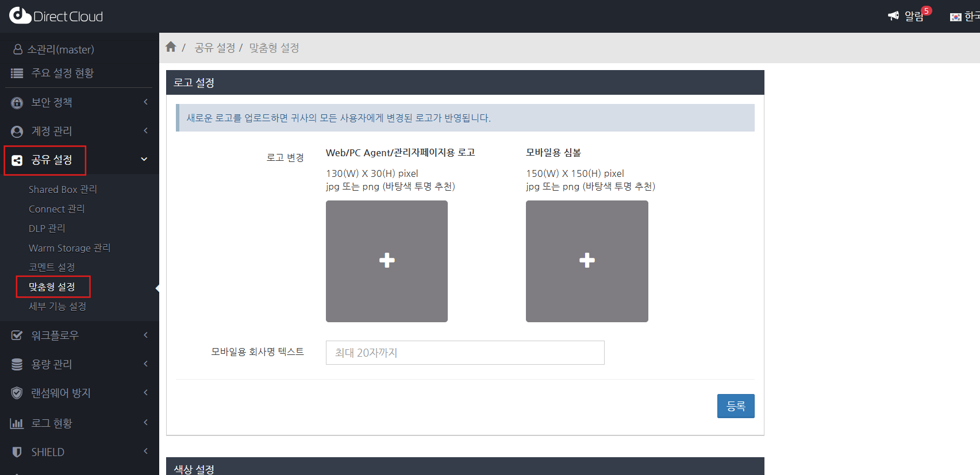Screen dimensions: 980x475
Task: Click 공유 설정 breadcrumb link
Action: pyautogui.click(x=215, y=48)
